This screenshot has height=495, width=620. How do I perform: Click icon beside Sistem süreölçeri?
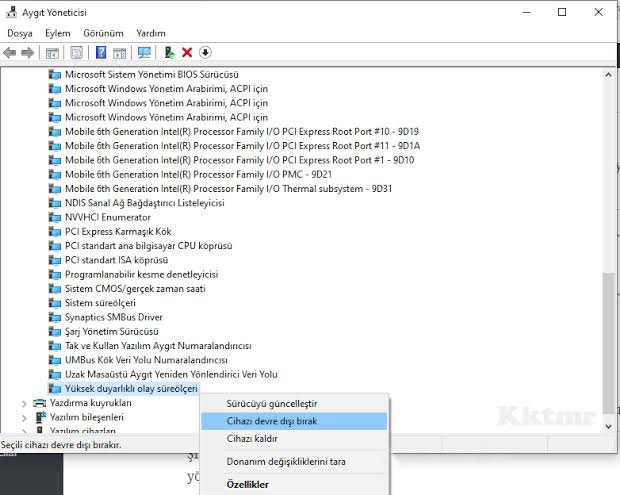(55, 303)
